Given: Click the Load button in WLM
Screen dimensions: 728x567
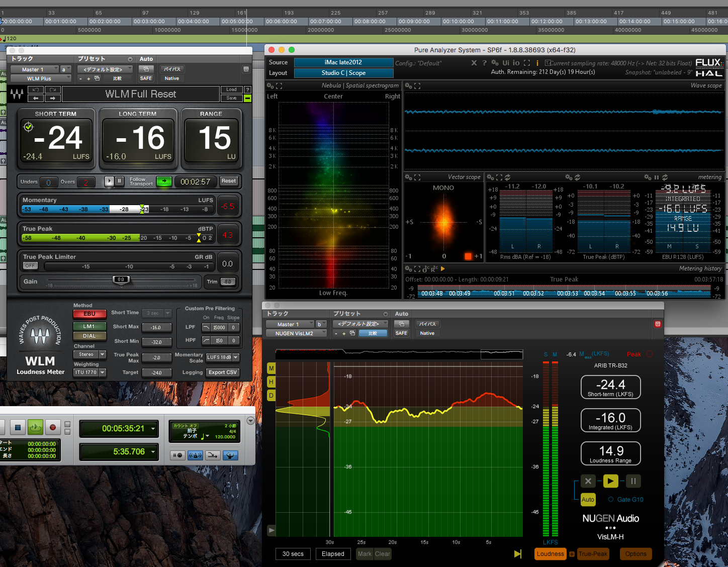Looking at the screenshot, I should coord(231,89).
